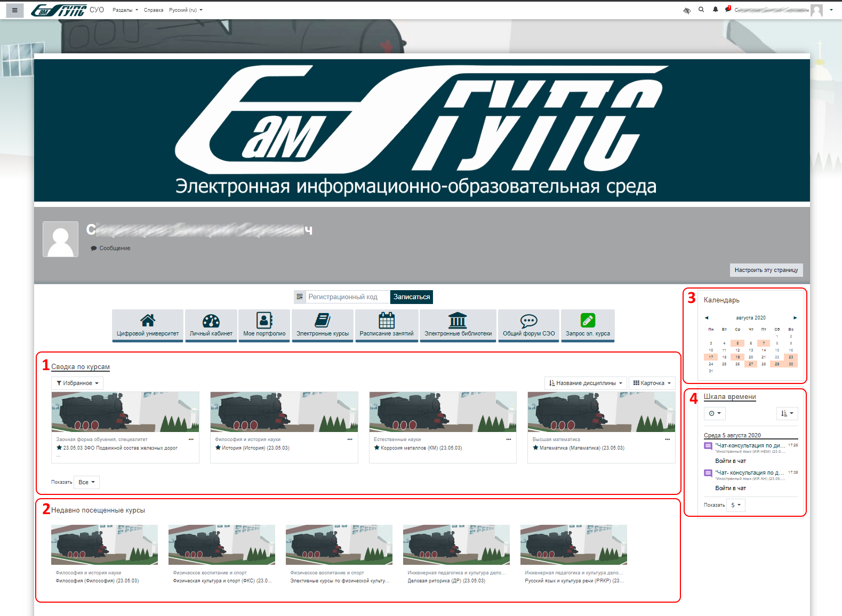Click Настроить эту страницу button
Image resolution: width=842 pixels, height=616 pixels.
[x=766, y=270]
